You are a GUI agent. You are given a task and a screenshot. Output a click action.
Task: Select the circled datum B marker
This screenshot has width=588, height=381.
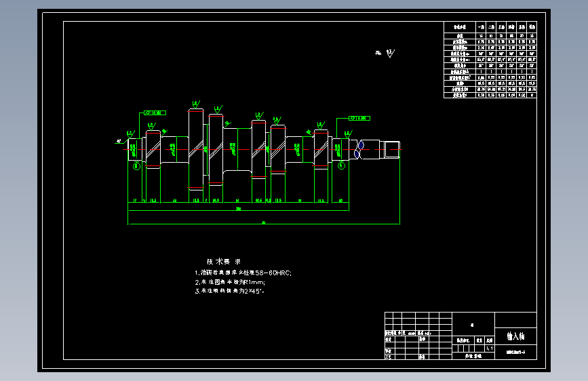[136, 166]
